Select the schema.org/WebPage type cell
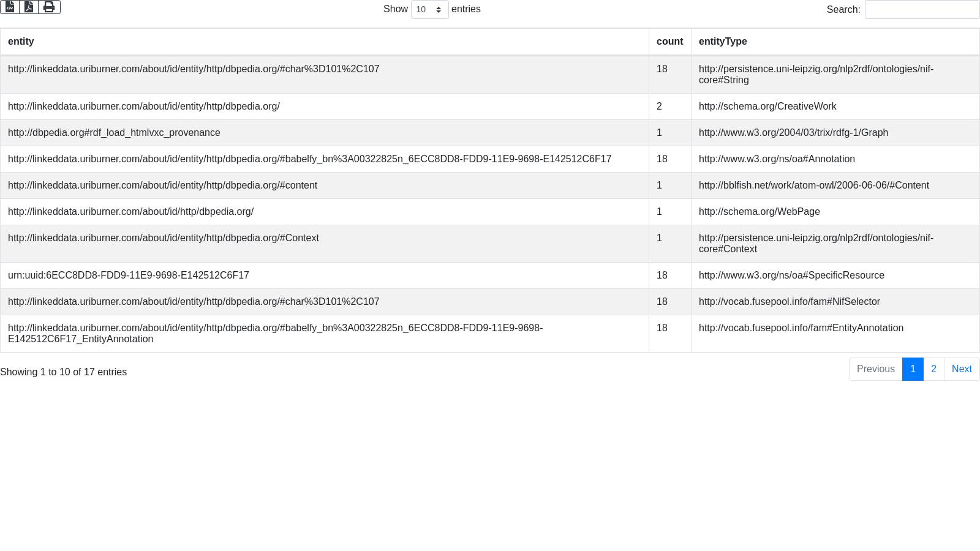Image resolution: width=980 pixels, height=551 pixels. [x=759, y=212]
